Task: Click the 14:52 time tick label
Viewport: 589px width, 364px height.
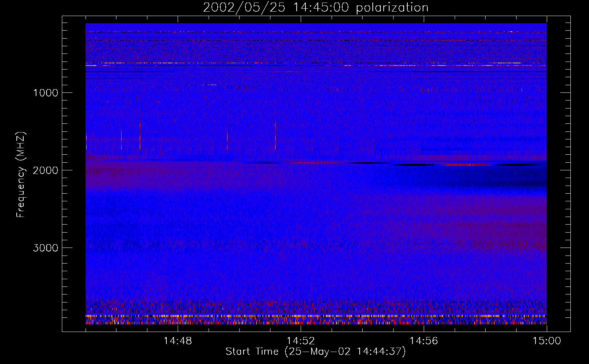Action: [301, 341]
